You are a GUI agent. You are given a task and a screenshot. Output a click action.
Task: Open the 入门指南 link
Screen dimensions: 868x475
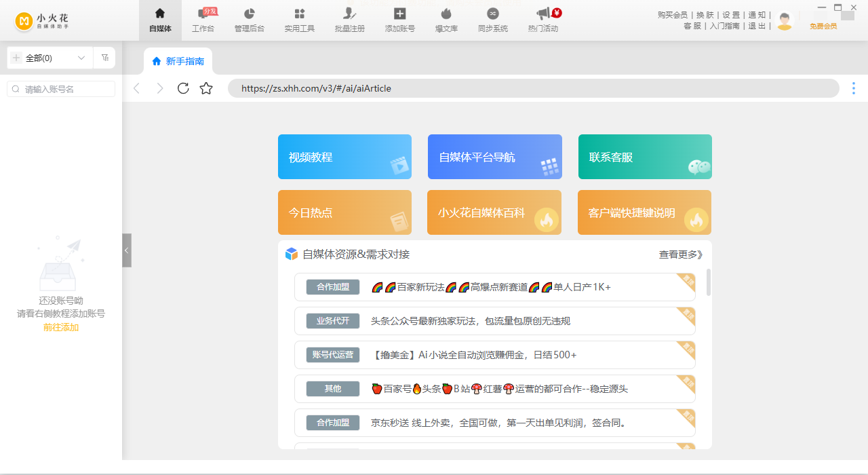tap(725, 26)
